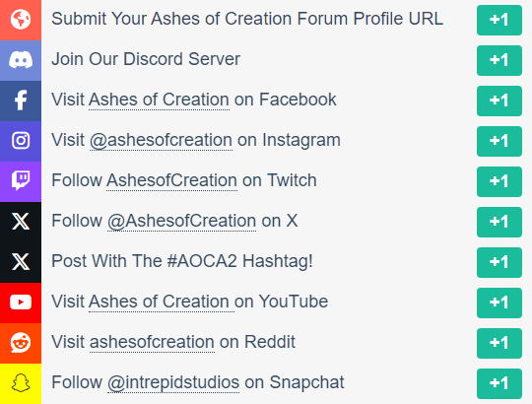Open the @intrepidstudios Snapchat link
Viewport: 532px width, 404px height.
point(173,382)
